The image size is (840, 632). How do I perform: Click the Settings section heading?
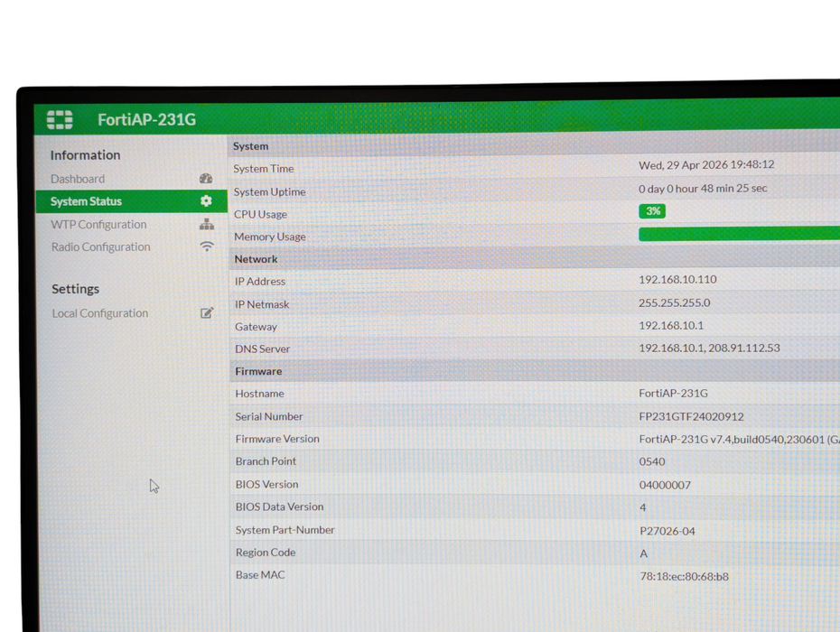[76, 289]
